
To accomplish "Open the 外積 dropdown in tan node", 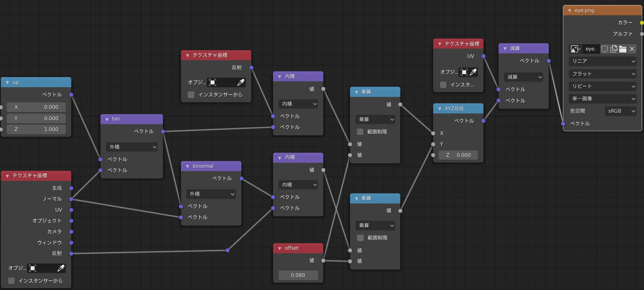I will point(131,147).
